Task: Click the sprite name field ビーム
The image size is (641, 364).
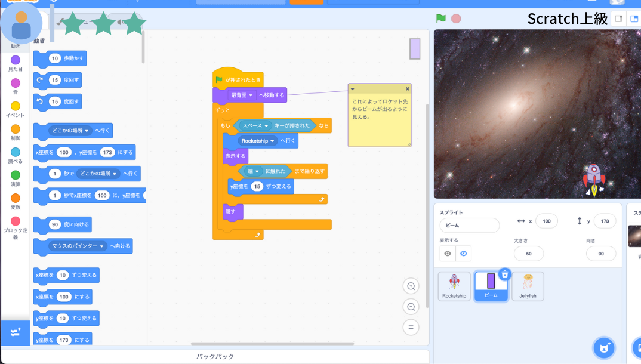Action: tap(469, 226)
